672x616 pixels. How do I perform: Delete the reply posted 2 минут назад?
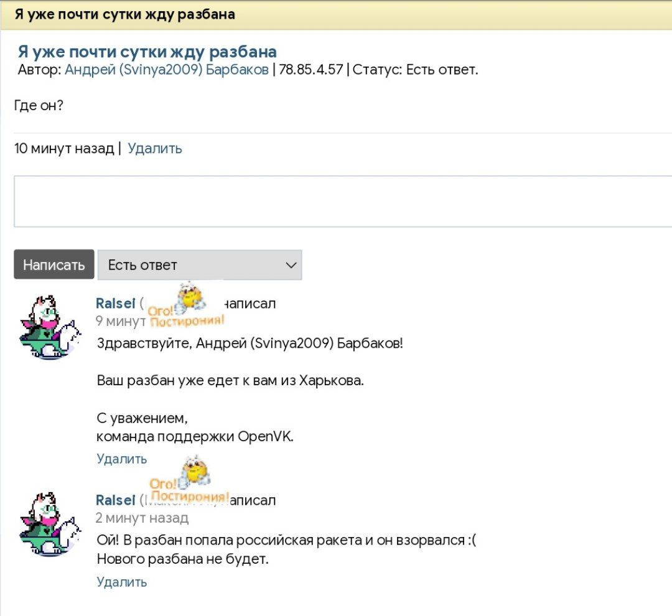click(x=122, y=582)
